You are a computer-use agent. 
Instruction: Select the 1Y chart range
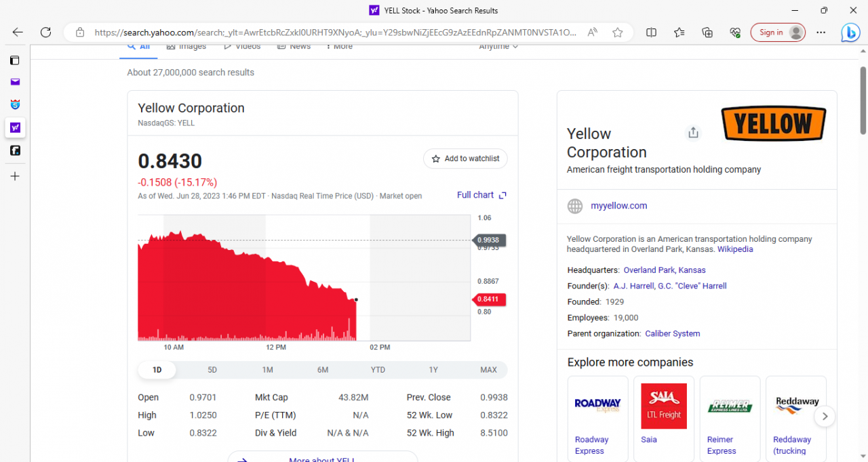(x=433, y=370)
